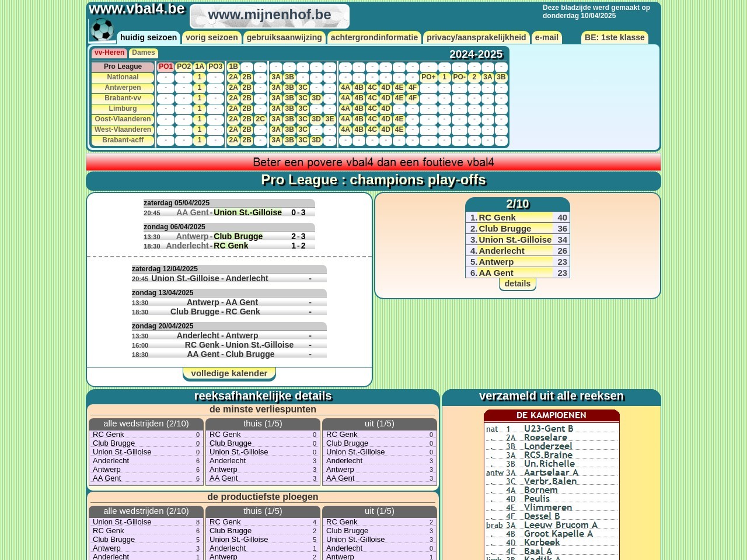Image resolution: width=747 pixels, height=560 pixels.
Task: Open the PO- cell in Nationaal row
Action: [459, 77]
